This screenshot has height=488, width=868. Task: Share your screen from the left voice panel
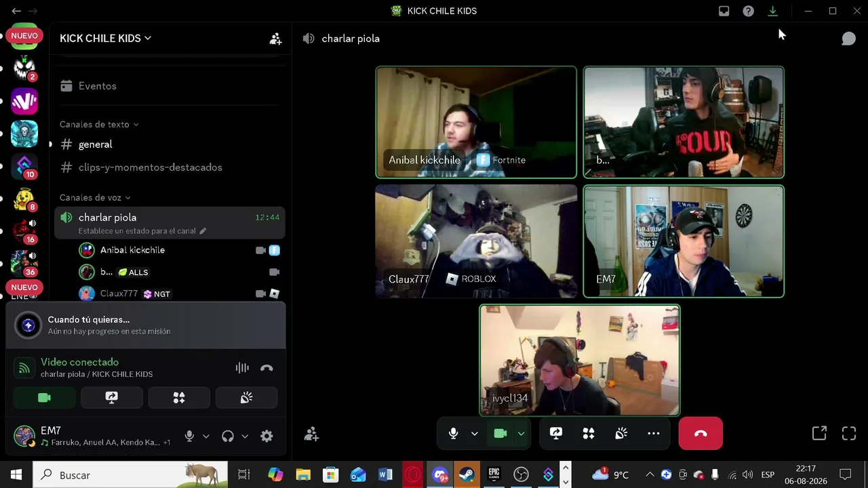111,398
